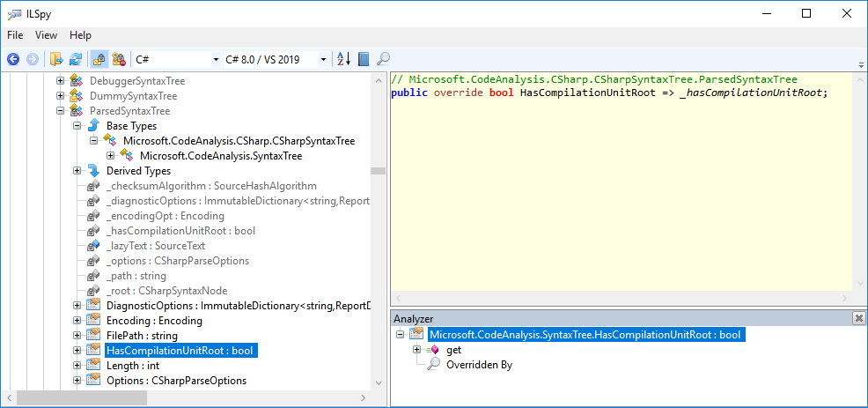Click the _encodingOpt field icon
Viewport: 868px width, 408px height.
tap(93, 216)
